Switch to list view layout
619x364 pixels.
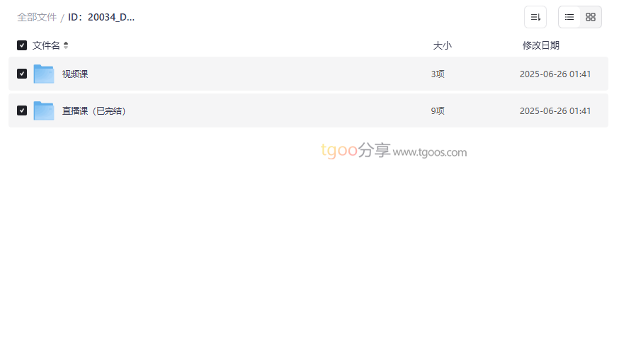[569, 17]
